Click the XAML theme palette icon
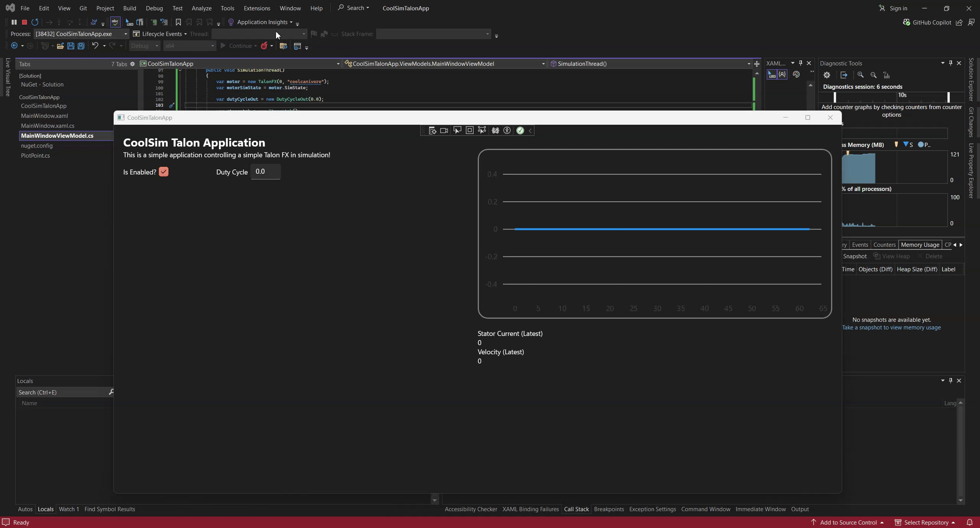Viewport: 980px width, 528px height. tap(796, 74)
